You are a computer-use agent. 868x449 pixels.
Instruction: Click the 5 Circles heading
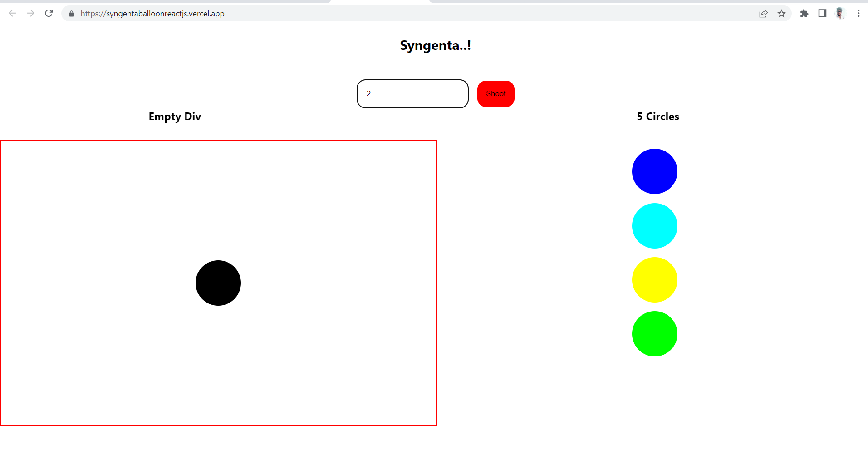(x=658, y=117)
